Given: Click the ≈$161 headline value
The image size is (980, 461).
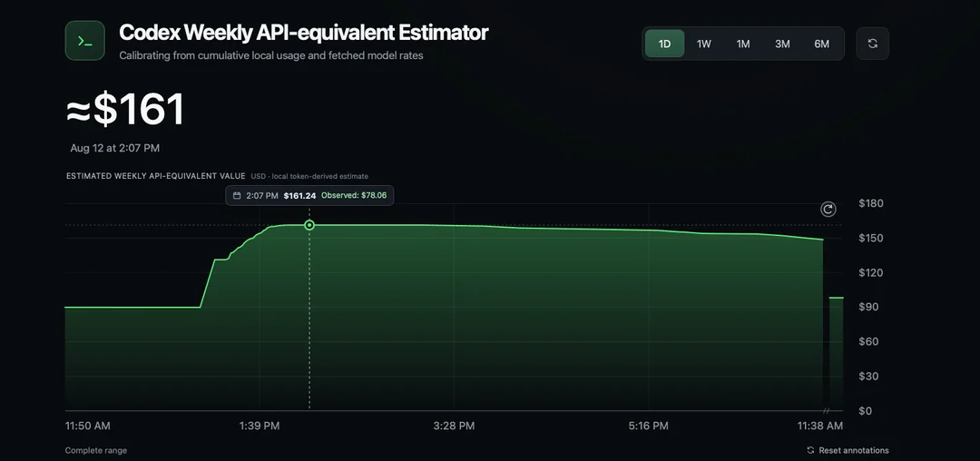Looking at the screenshot, I should pyautogui.click(x=125, y=109).
